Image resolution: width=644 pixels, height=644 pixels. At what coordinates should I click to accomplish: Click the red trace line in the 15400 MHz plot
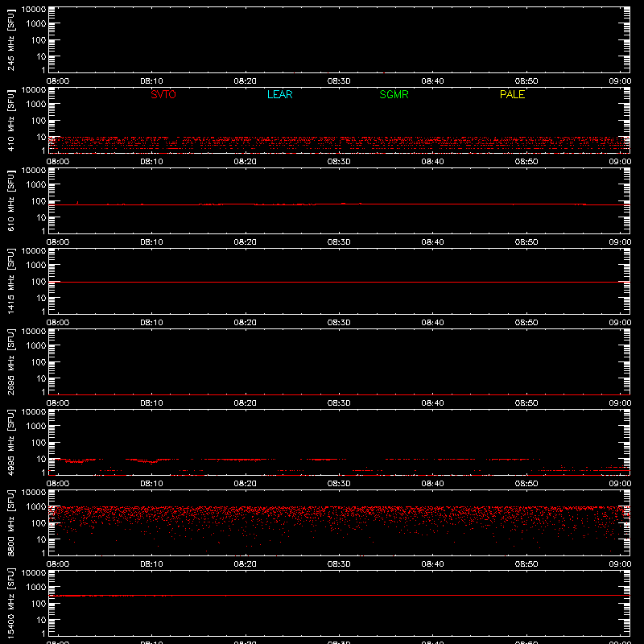339,595
